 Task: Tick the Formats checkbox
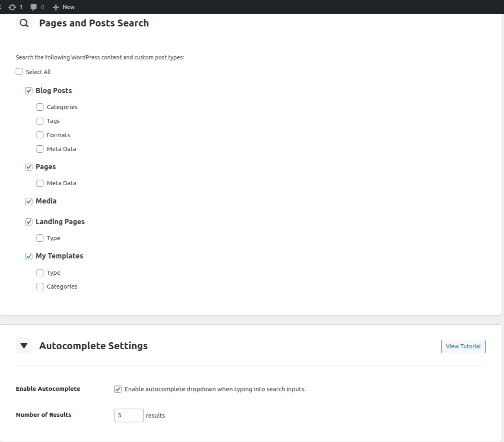40,135
